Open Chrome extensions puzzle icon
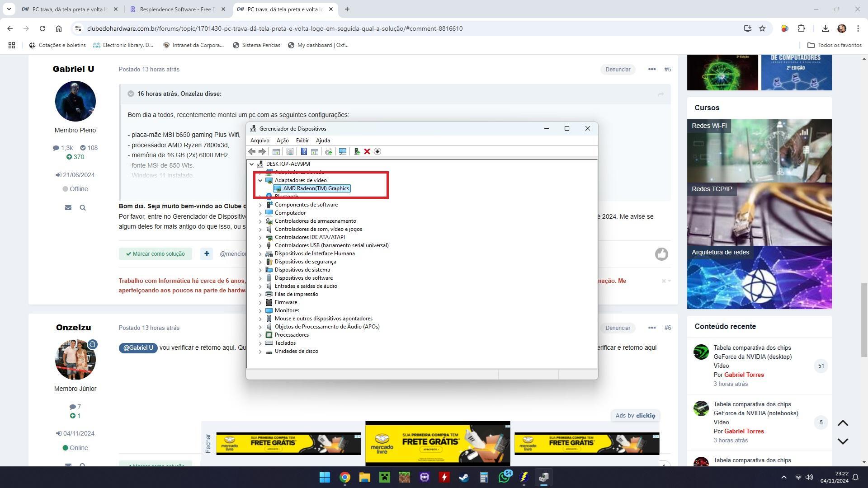 coord(801,28)
